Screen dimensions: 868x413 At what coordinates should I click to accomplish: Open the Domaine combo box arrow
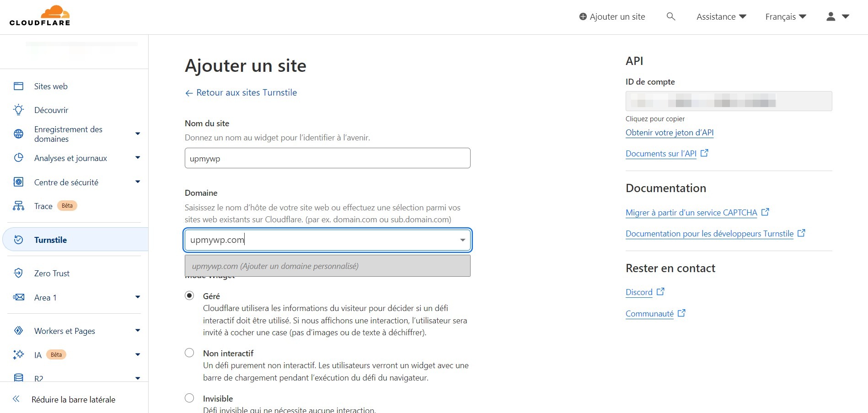[463, 240]
